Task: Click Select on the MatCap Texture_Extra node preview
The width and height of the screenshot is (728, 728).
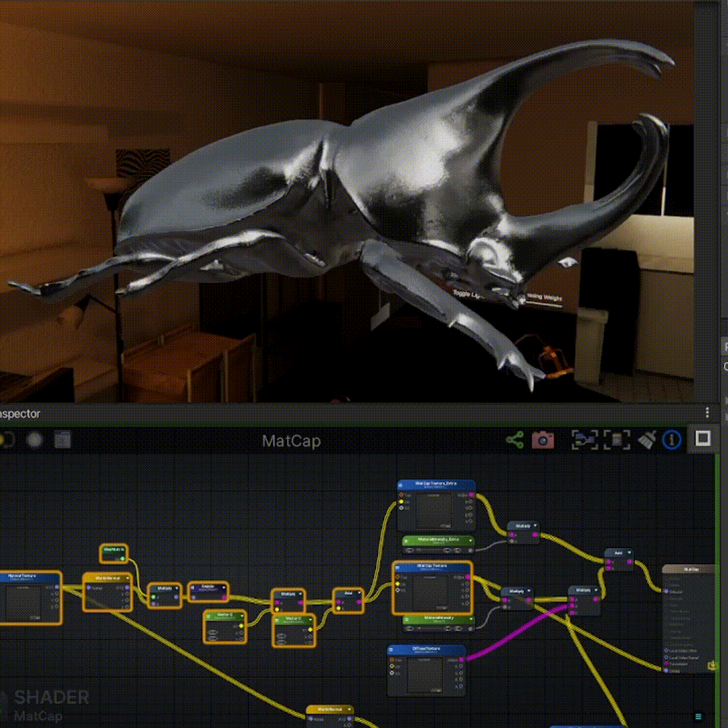Action: (x=445, y=525)
